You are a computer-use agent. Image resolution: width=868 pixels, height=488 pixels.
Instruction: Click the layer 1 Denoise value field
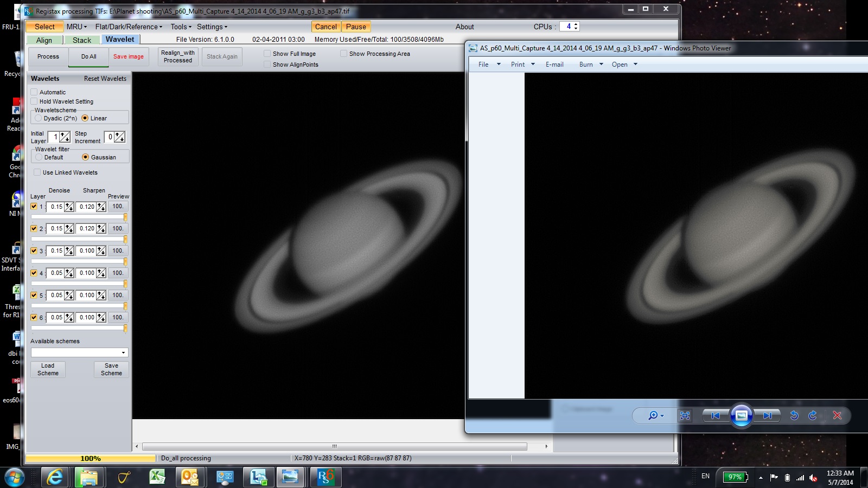pos(56,207)
